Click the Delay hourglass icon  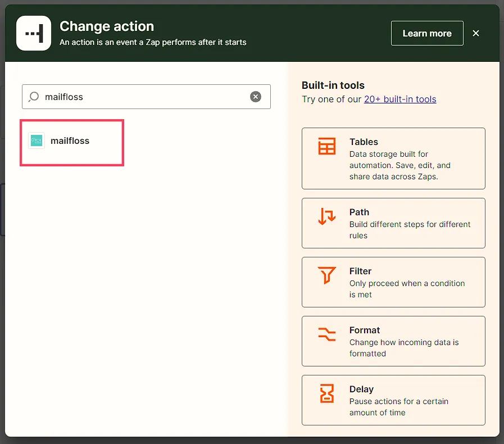pos(326,393)
